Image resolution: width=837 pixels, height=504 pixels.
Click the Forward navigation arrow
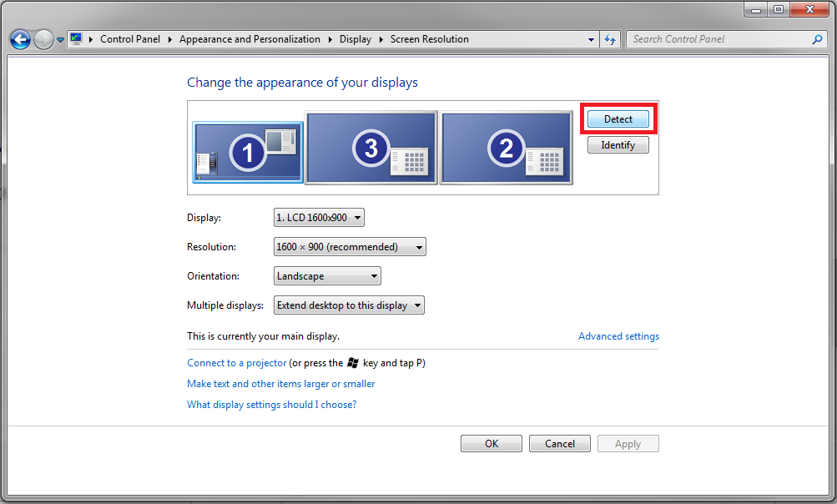point(43,39)
